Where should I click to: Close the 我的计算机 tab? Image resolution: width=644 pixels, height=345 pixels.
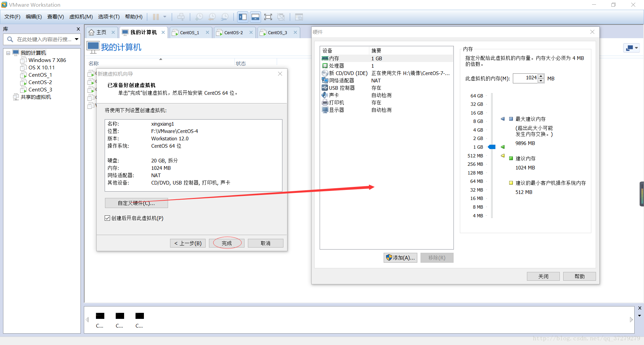tap(163, 32)
